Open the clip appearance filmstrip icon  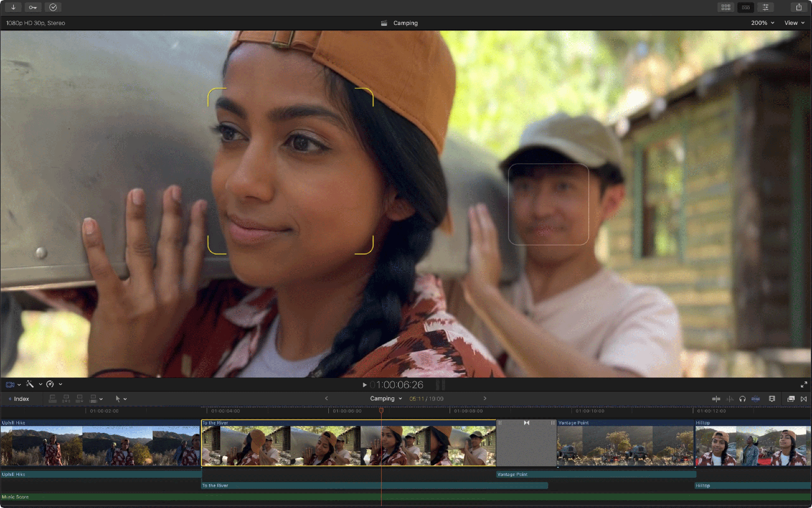[772, 399]
